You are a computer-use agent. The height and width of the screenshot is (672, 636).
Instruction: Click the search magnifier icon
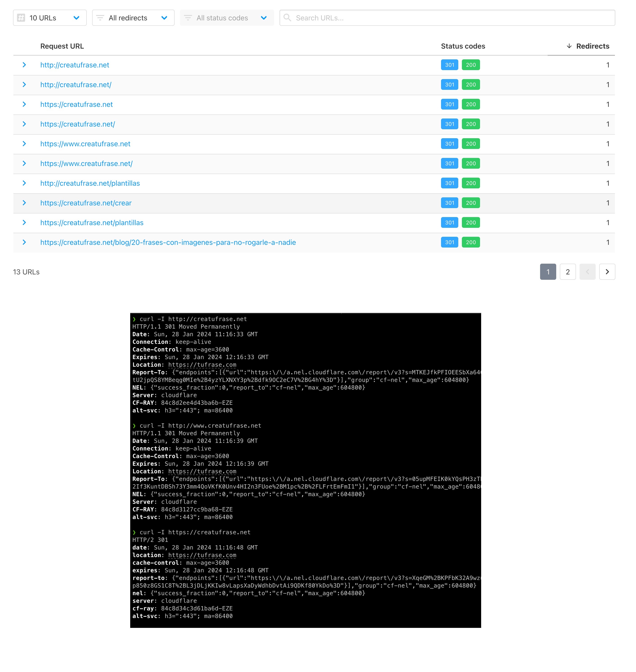287,18
